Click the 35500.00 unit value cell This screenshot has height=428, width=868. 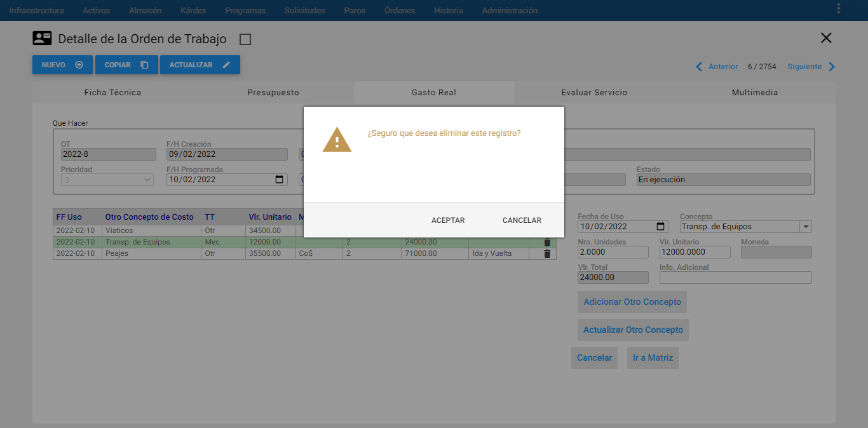(270, 253)
